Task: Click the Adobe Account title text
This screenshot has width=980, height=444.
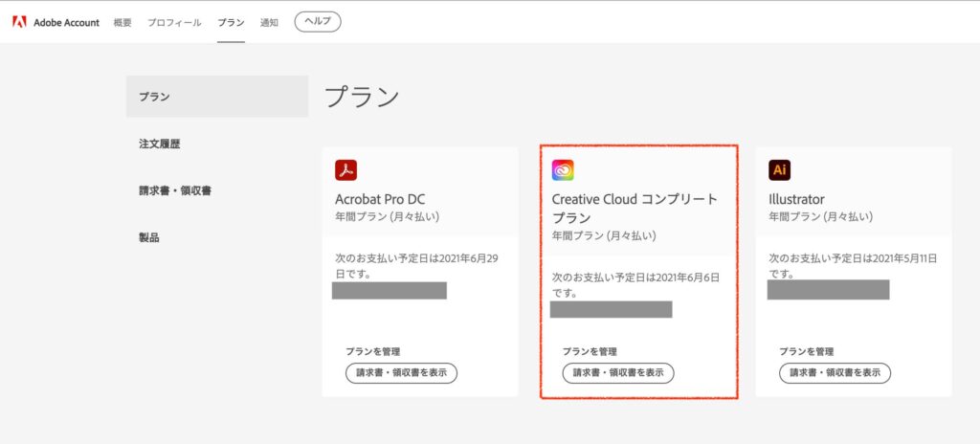Action: pyautogui.click(x=66, y=23)
